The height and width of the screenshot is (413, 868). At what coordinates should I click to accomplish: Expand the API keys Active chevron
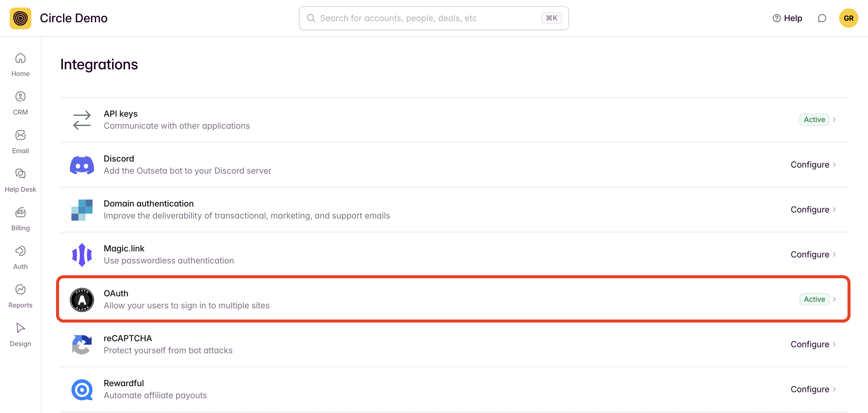coord(834,120)
